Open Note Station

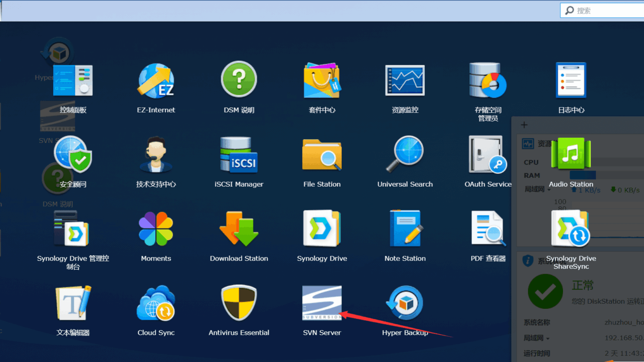pos(405,229)
